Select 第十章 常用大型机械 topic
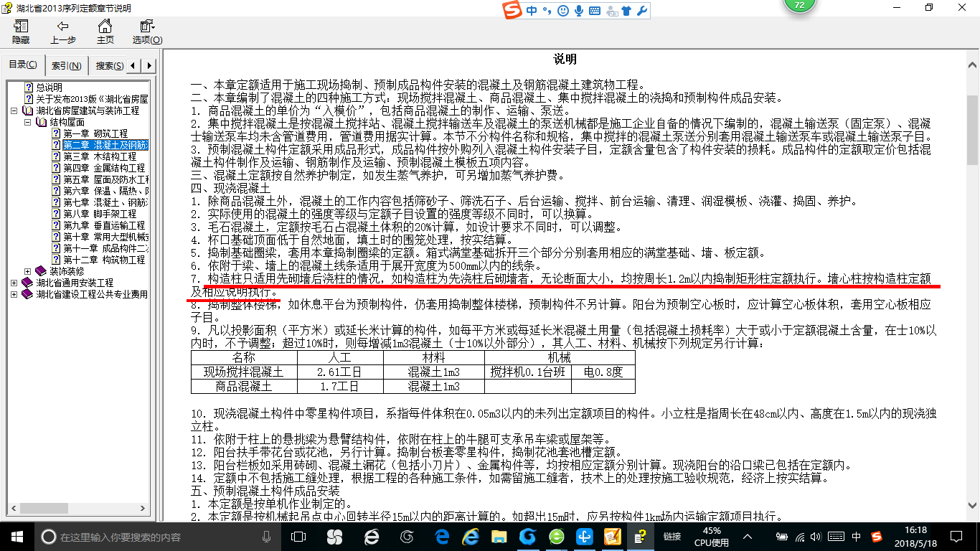This screenshot has width=980, height=551. click(105, 237)
